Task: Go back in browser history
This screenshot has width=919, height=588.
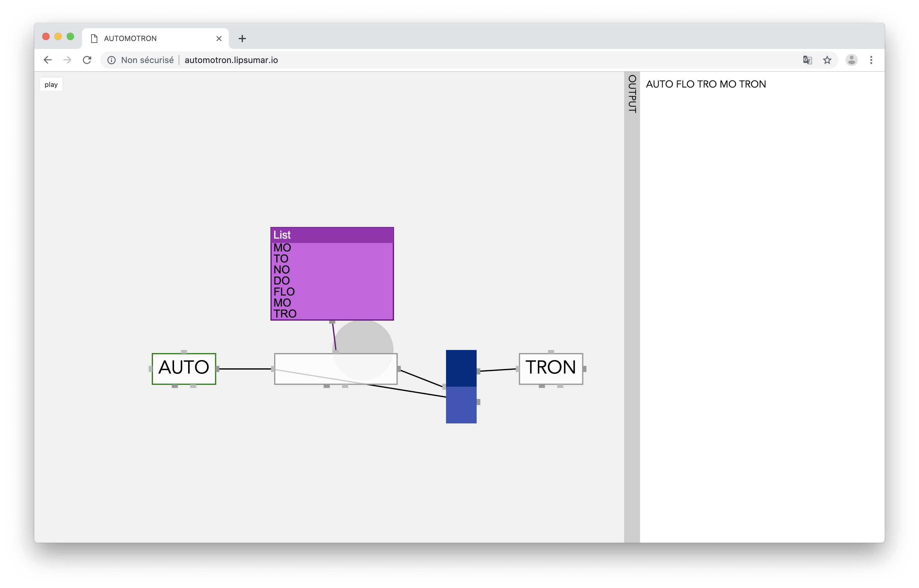Action: pos(48,60)
